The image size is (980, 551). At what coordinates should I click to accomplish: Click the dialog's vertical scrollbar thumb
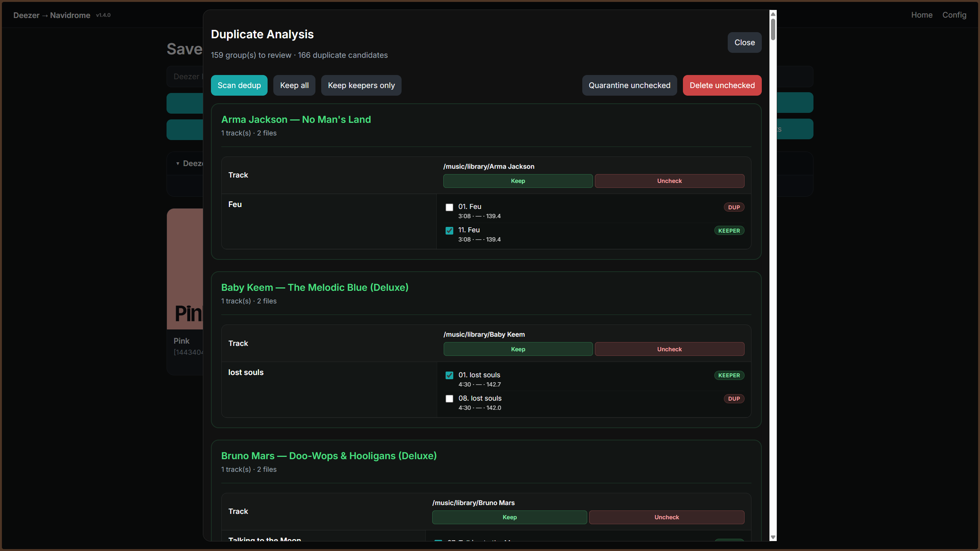[773, 29]
